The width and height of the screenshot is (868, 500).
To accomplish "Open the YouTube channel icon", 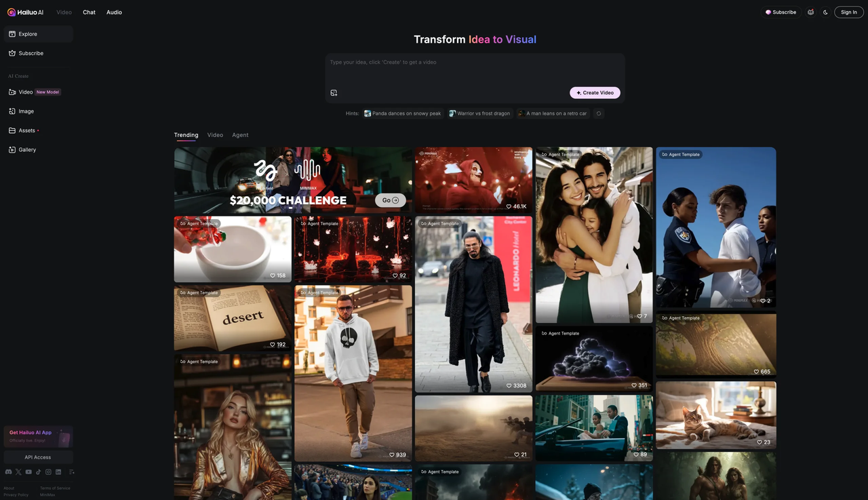I will coord(28,472).
